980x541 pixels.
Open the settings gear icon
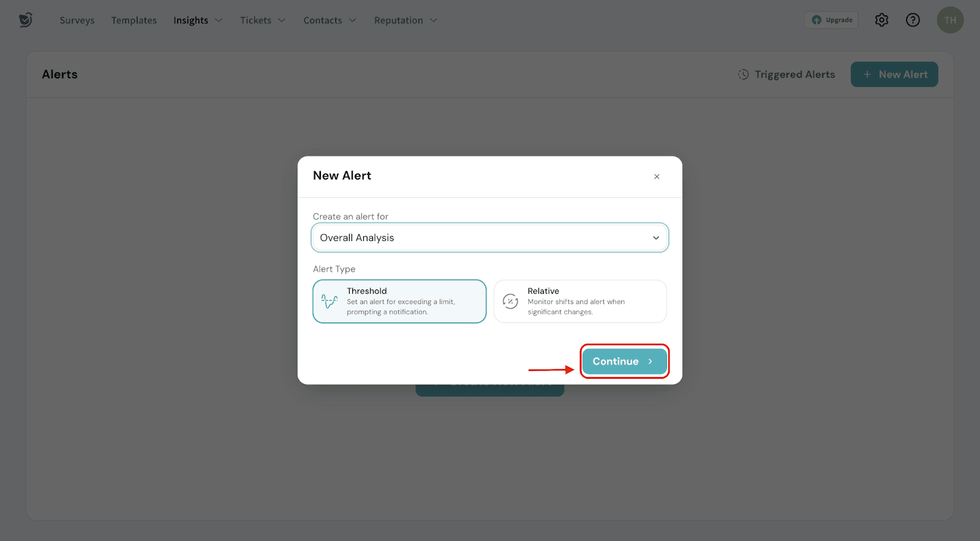pos(881,20)
